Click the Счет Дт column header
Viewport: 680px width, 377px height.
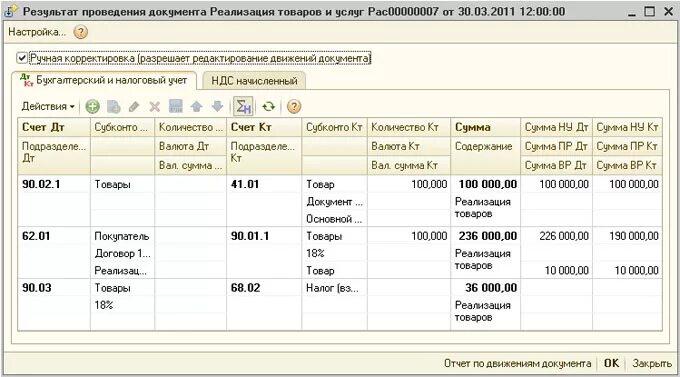click(54, 127)
